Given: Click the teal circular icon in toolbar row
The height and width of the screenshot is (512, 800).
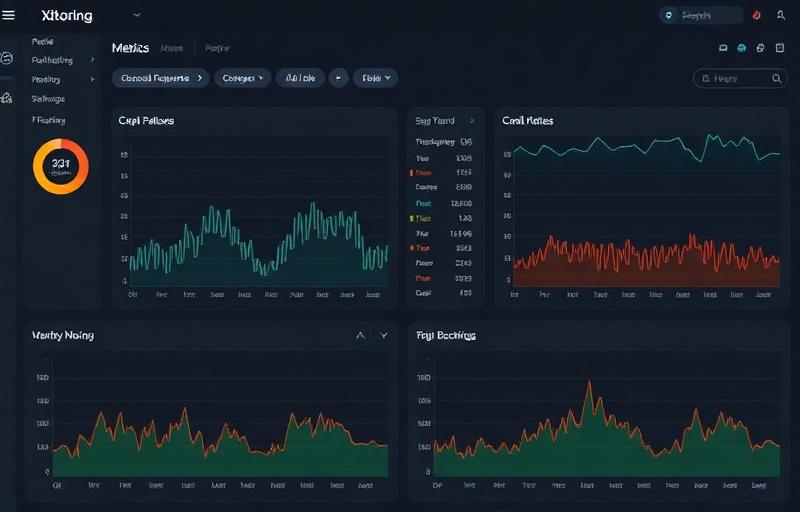Looking at the screenshot, I should [741, 48].
